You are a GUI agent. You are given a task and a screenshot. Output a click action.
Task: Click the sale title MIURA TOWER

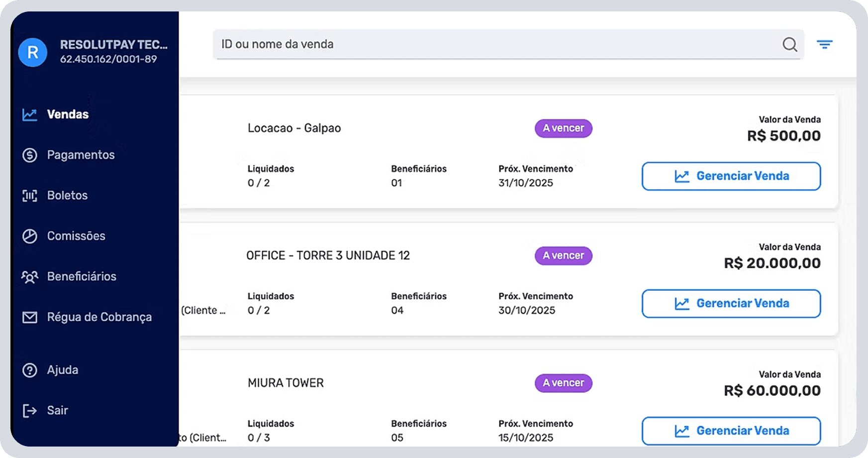click(x=286, y=383)
